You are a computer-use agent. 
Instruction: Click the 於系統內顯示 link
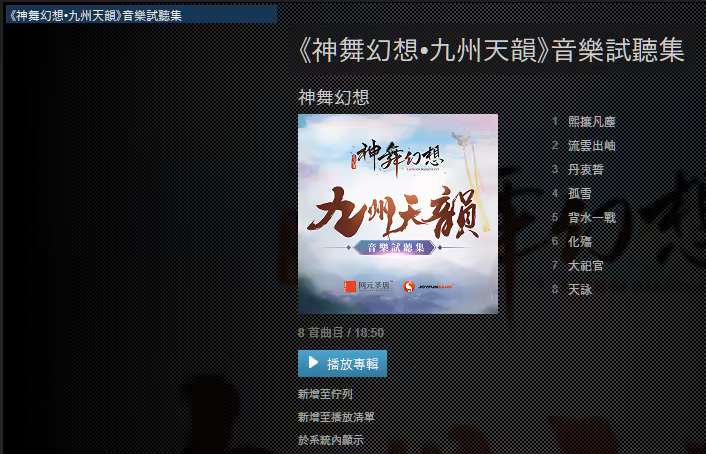[330, 440]
